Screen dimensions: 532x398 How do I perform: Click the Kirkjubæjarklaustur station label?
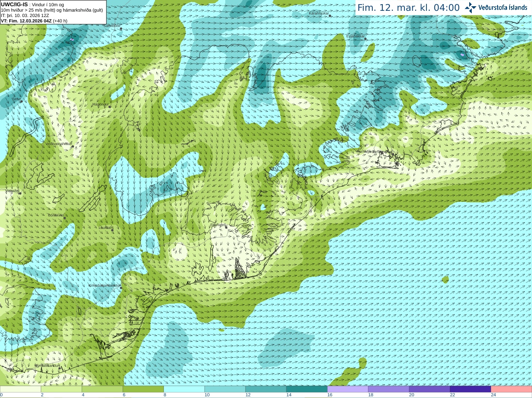tap(104, 285)
